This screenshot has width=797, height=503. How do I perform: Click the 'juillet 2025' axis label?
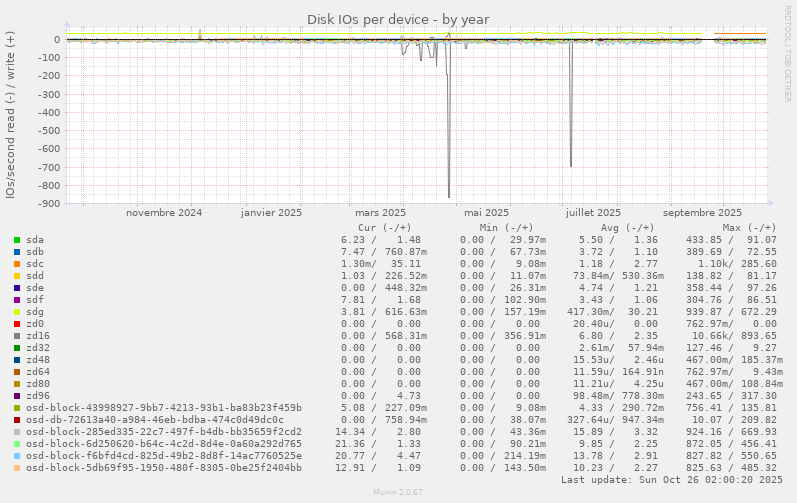tap(593, 213)
